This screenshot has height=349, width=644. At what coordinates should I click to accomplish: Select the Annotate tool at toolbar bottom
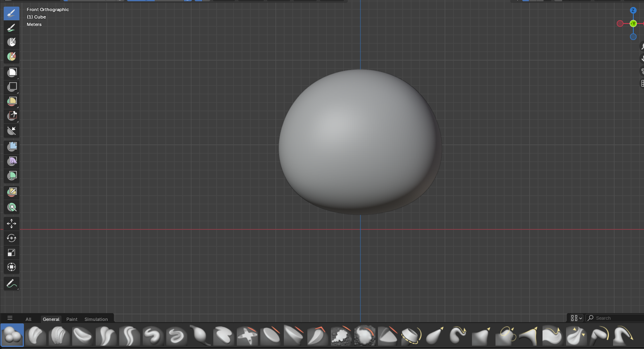pyautogui.click(x=11, y=283)
